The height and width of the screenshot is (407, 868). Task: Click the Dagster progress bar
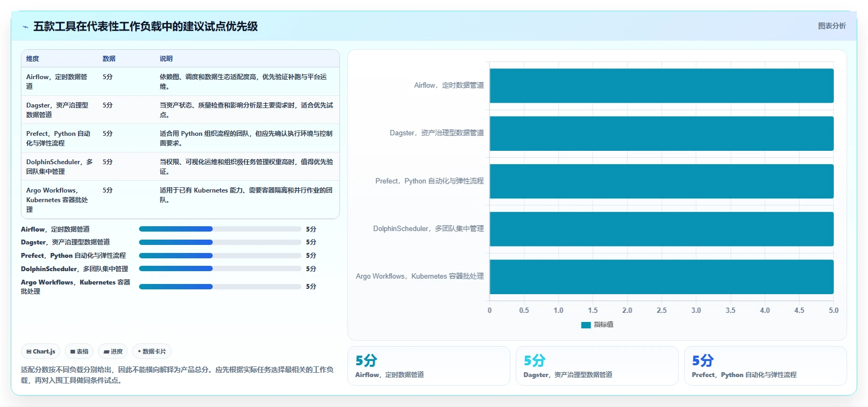220,242
